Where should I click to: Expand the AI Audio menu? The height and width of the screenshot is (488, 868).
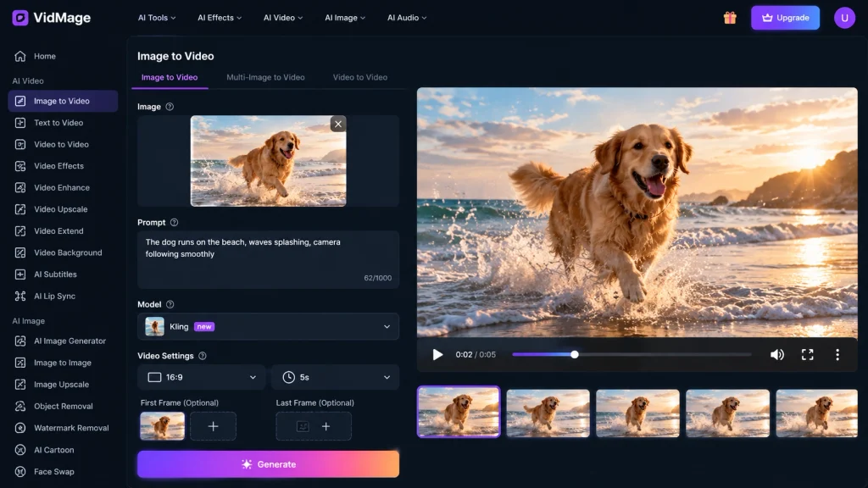(x=407, y=18)
